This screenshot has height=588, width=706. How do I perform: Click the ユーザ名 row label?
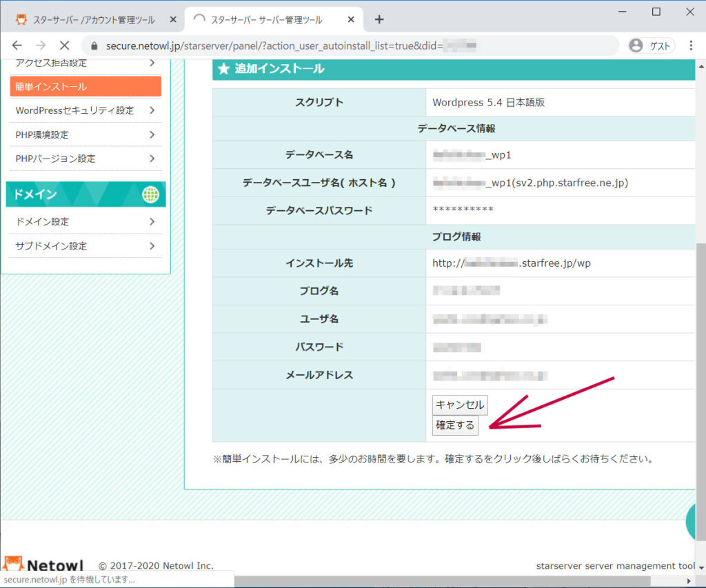(x=319, y=319)
